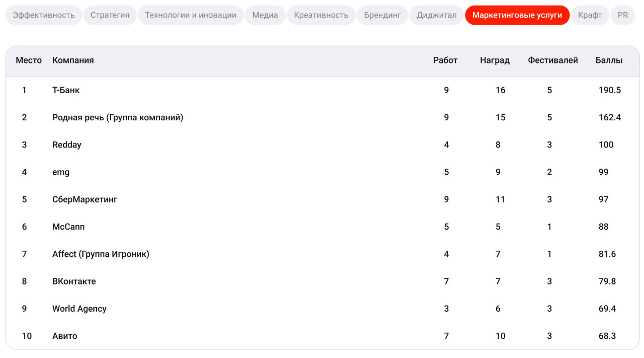Click Родная речь awards count 15
This screenshot has height=358, width=644.
pos(501,117)
